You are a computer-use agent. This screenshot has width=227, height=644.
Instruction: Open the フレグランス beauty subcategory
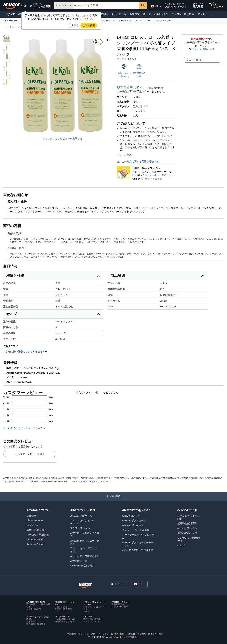pos(108,20)
